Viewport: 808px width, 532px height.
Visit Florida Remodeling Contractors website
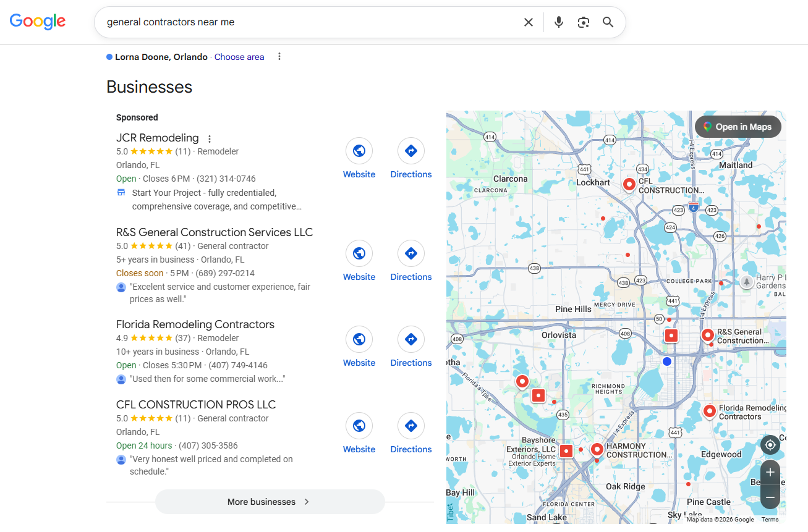(359, 347)
